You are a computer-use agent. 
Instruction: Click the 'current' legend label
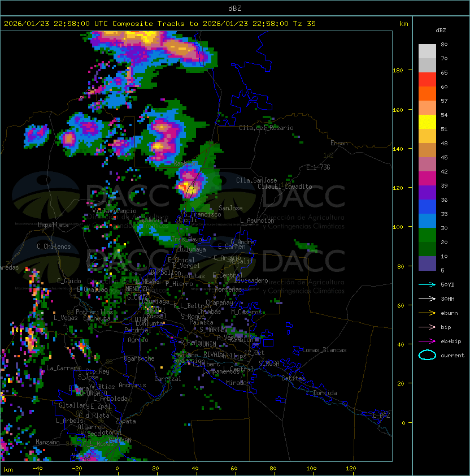tap(452, 356)
